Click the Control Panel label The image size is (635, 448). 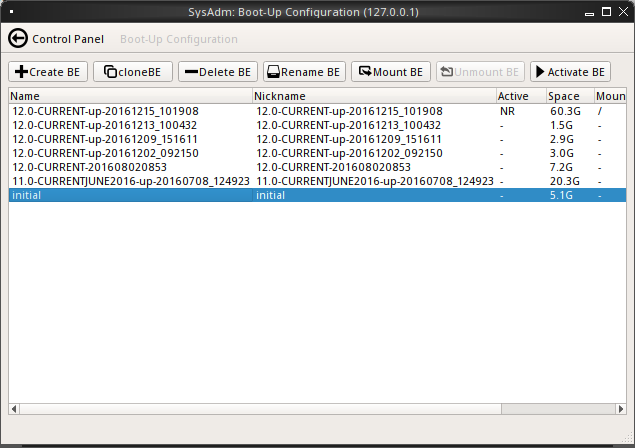point(68,39)
